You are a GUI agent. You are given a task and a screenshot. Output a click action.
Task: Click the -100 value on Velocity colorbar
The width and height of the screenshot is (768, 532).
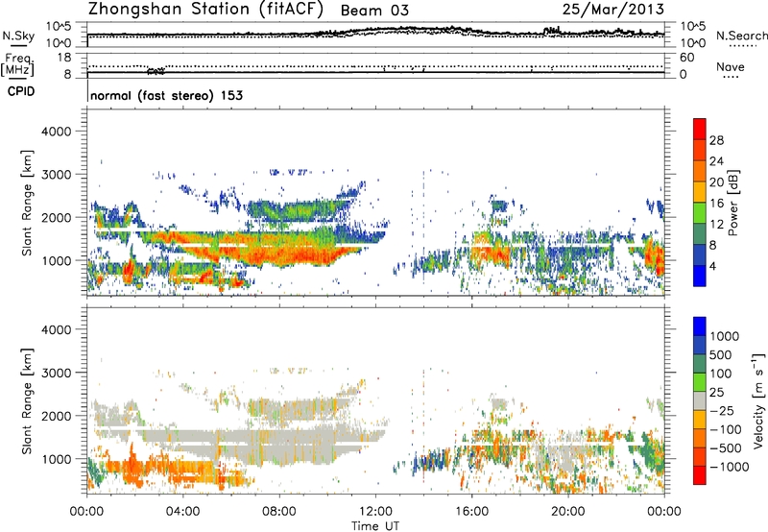(x=726, y=429)
